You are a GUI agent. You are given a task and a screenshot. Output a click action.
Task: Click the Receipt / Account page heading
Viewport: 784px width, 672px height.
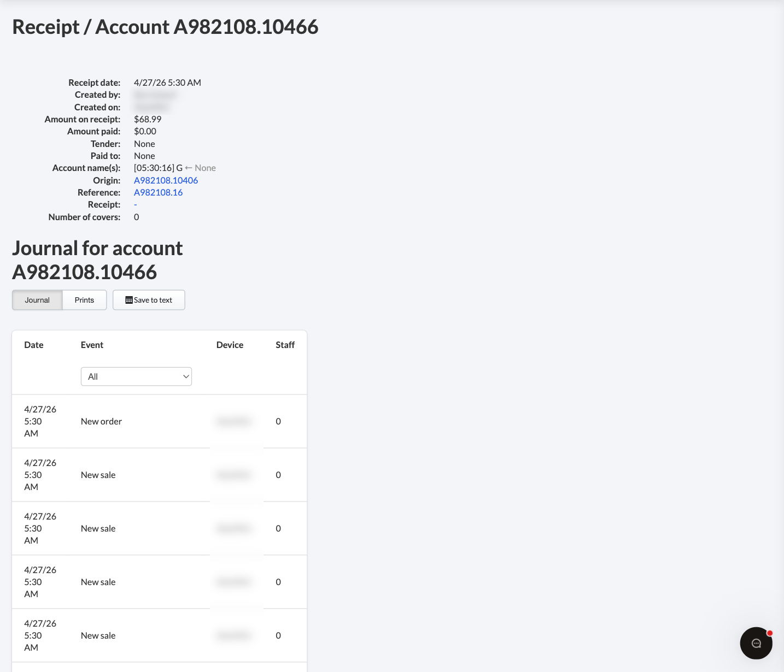coord(165,26)
